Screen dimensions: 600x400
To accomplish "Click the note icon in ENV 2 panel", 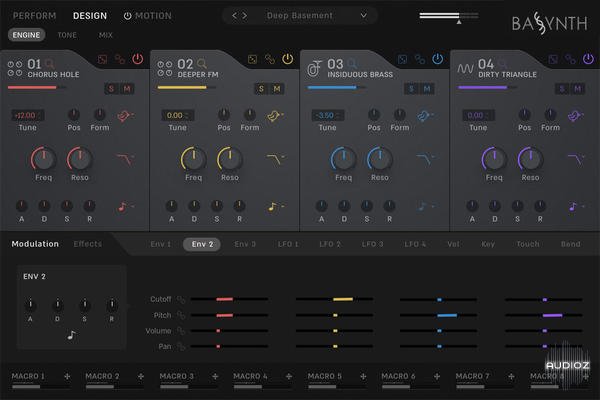I will tap(71, 335).
